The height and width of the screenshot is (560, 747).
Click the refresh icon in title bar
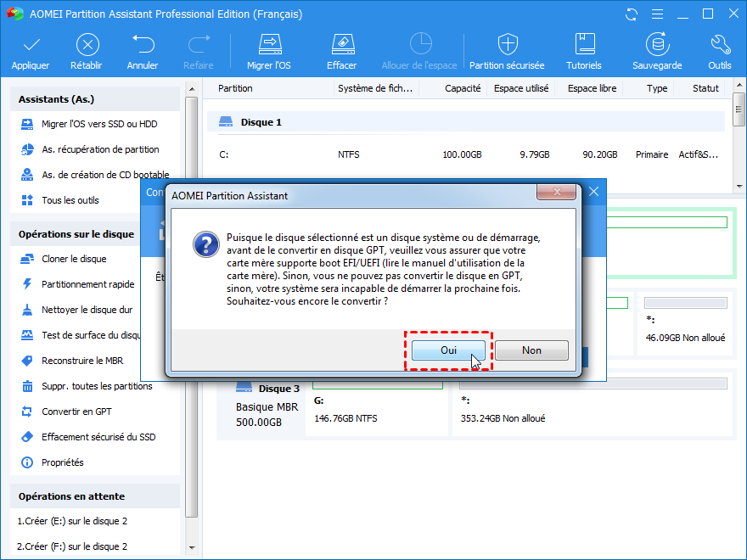[x=632, y=14]
